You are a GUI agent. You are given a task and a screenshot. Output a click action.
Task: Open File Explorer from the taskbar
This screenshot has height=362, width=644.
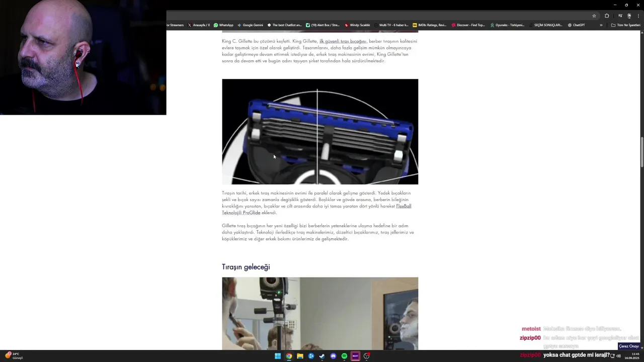tap(300, 356)
